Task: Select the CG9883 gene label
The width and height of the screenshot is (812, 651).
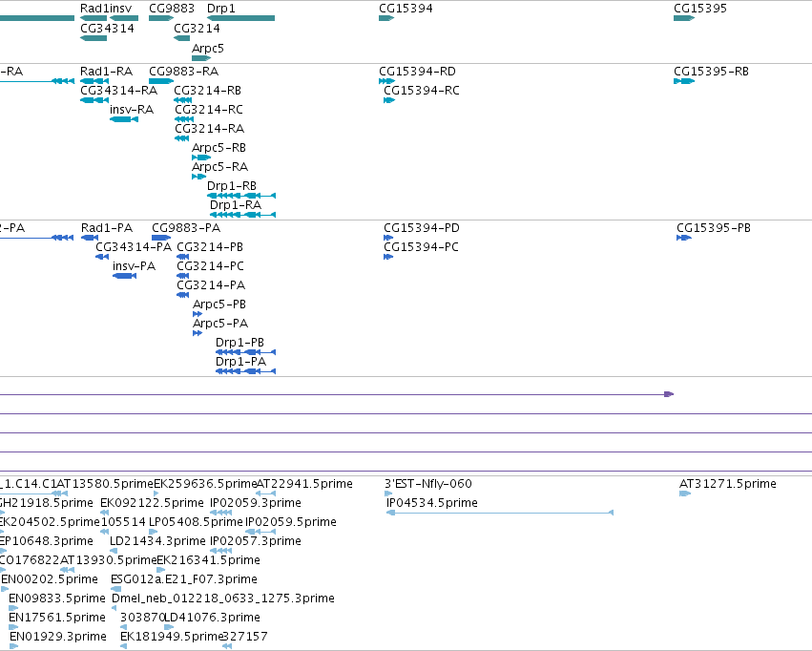Action: point(172,9)
